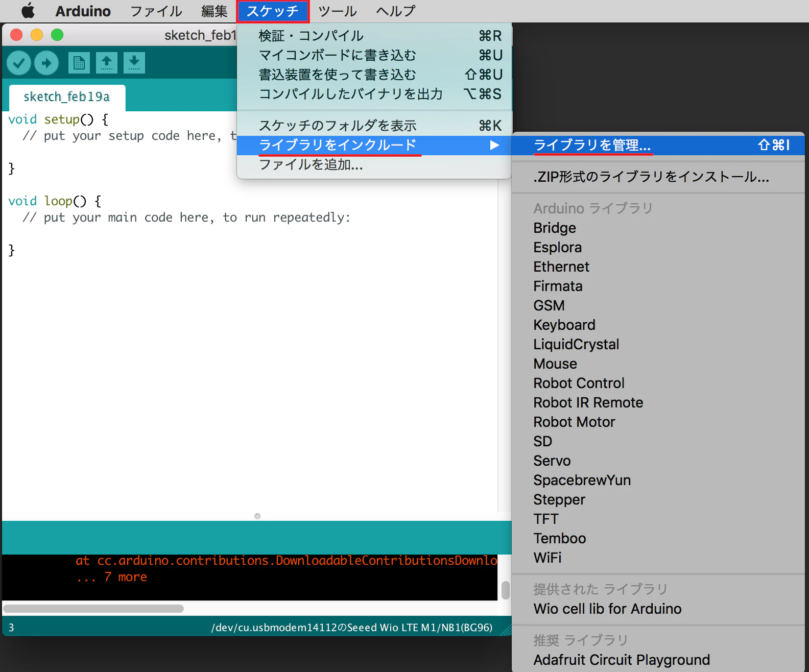Click the void loop() code line
The height and width of the screenshot is (672, 809).
[55, 201]
